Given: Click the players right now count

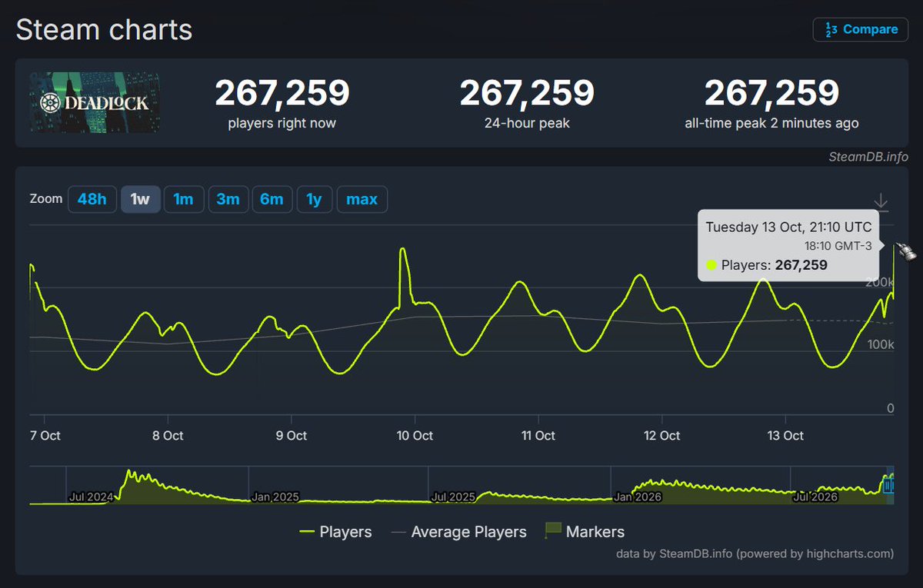Looking at the screenshot, I should tap(282, 93).
